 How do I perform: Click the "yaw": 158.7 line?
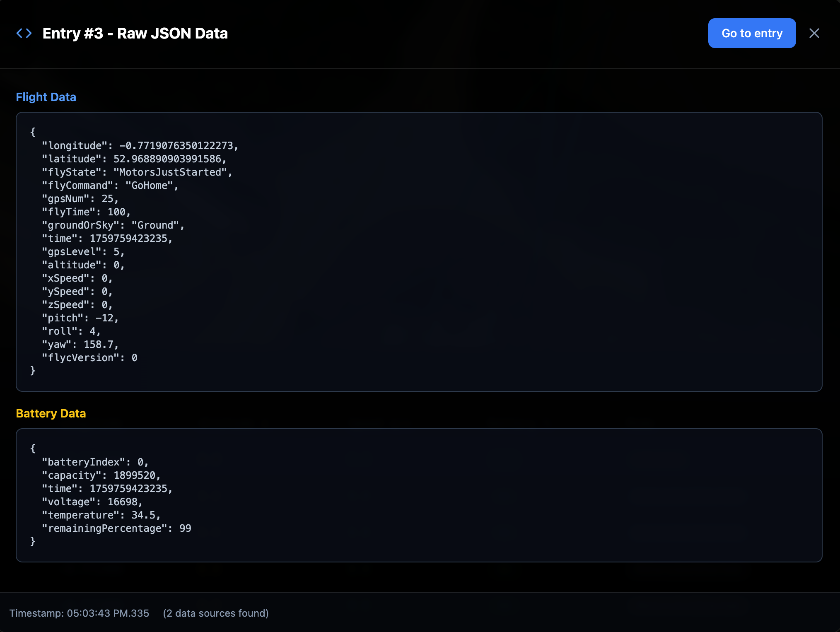tap(80, 345)
